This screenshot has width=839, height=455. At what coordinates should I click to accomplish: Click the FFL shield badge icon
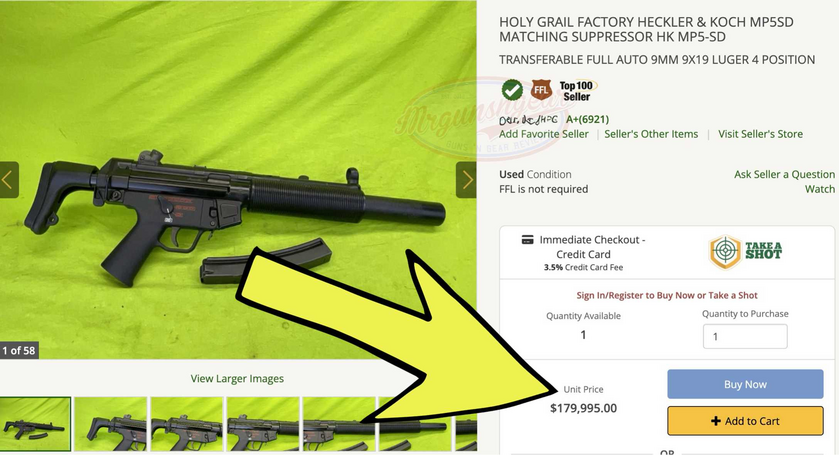tap(541, 90)
